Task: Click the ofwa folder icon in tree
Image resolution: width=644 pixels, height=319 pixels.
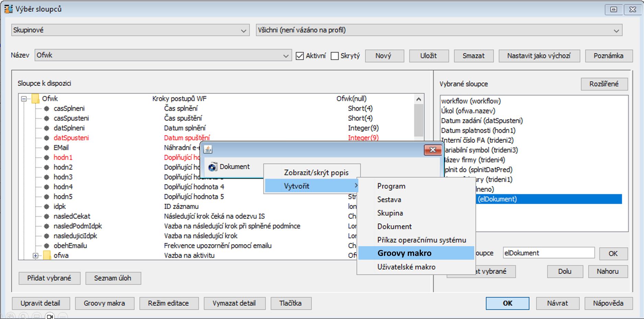Action: pyautogui.click(x=47, y=255)
